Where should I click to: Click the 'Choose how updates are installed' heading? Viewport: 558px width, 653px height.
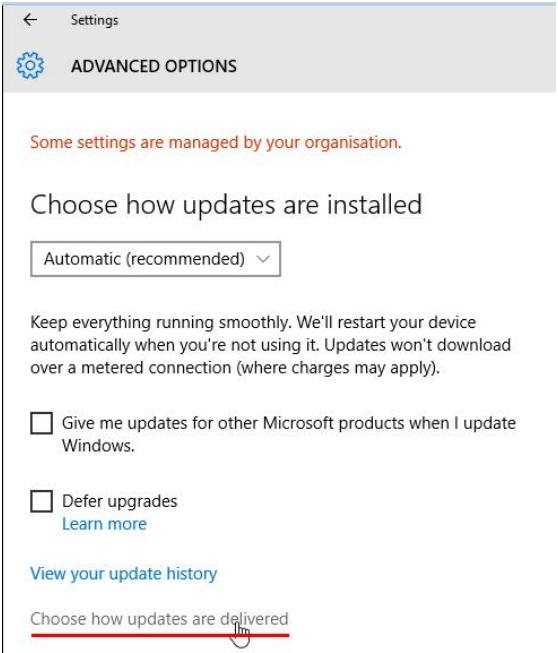pyautogui.click(x=226, y=204)
